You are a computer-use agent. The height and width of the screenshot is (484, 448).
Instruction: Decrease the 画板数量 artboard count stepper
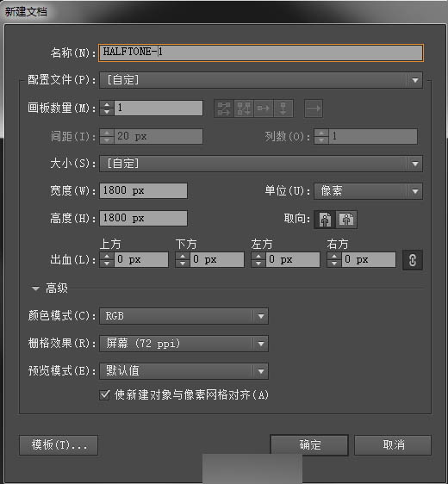(107, 112)
